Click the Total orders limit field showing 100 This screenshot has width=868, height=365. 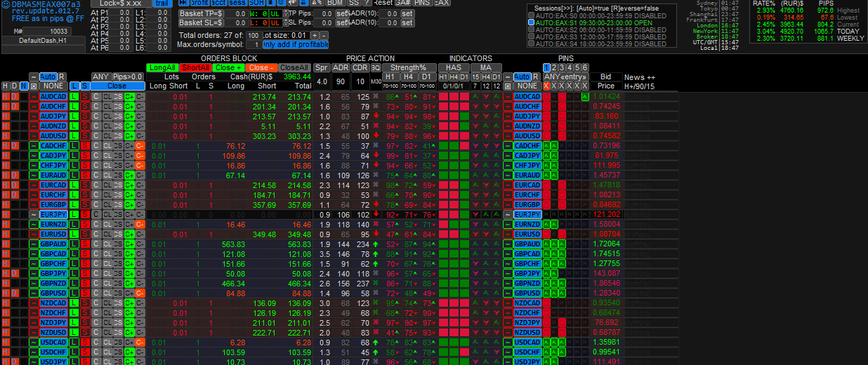point(253,35)
